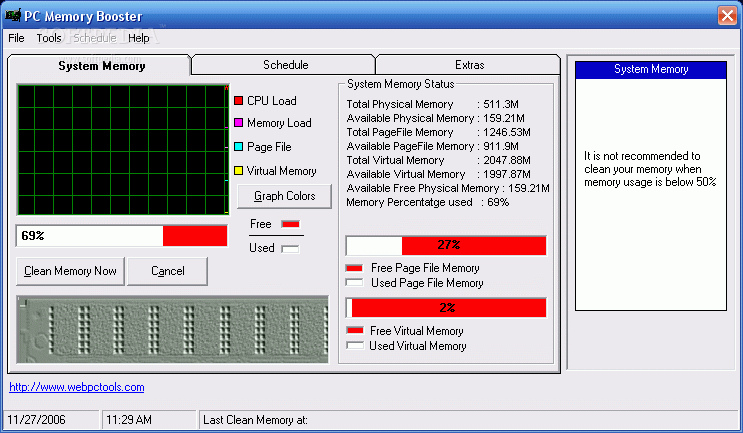The width and height of the screenshot is (743, 433).
Task: Click the Clean Memory Now button
Action: tap(70, 271)
